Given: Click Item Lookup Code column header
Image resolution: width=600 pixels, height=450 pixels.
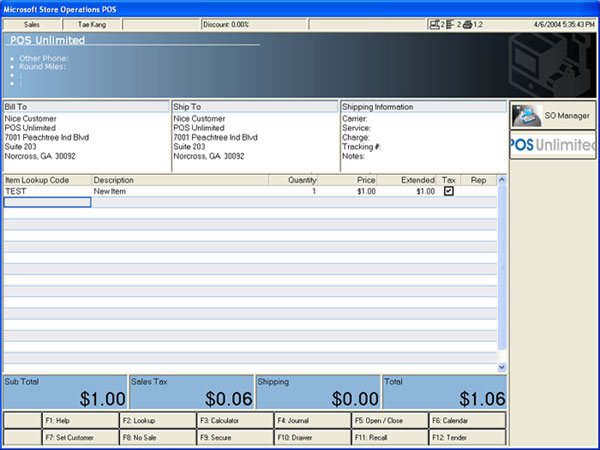Looking at the screenshot, I should click(47, 180).
